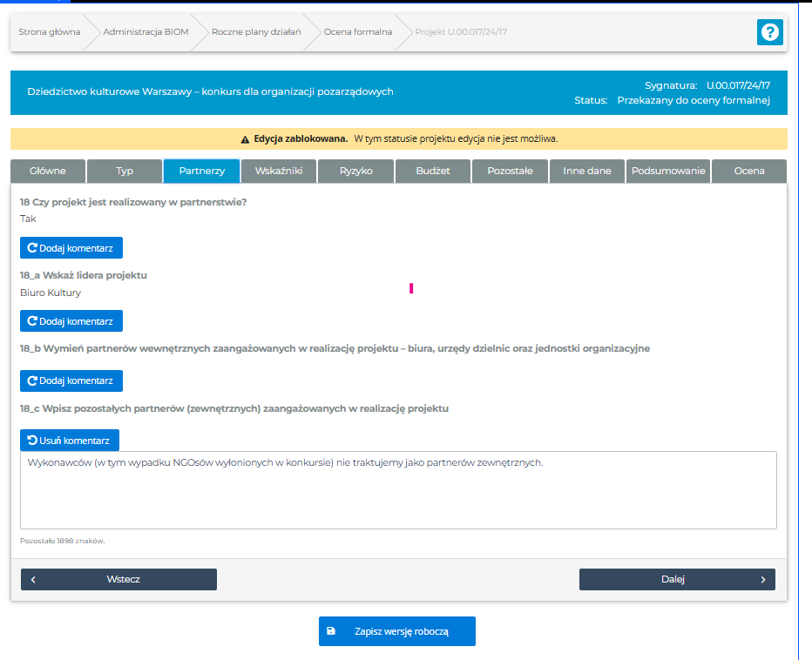Add comment under 18_a project leader

point(71,321)
